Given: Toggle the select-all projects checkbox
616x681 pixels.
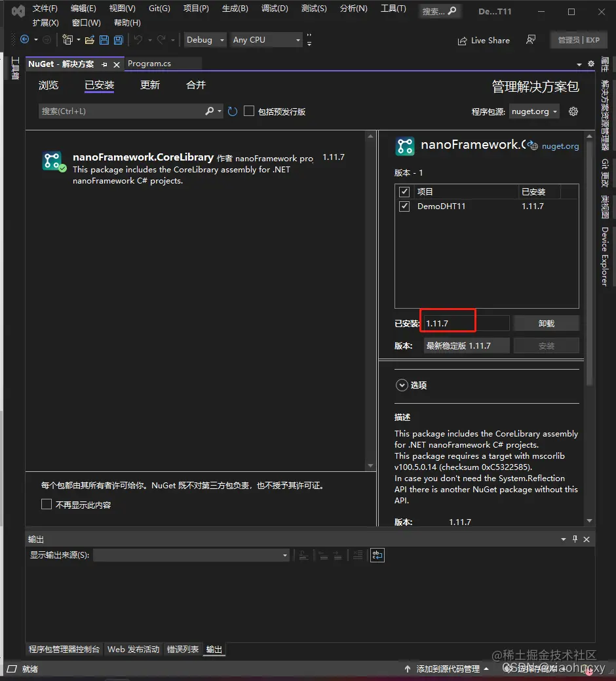Looking at the screenshot, I should (404, 191).
